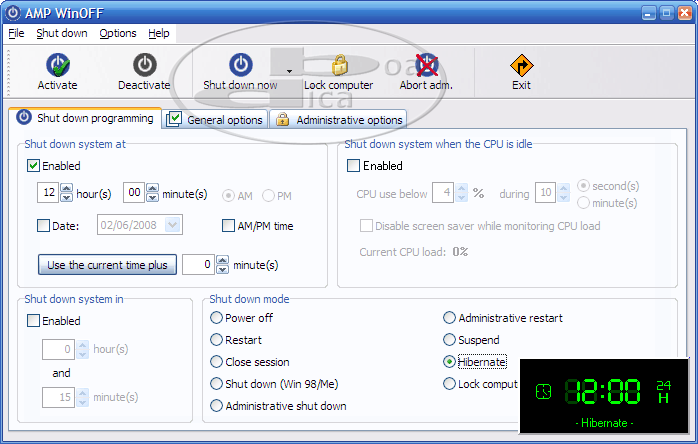Switch to the General options tab
This screenshot has height=444, width=698.
click(x=215, y=120)
